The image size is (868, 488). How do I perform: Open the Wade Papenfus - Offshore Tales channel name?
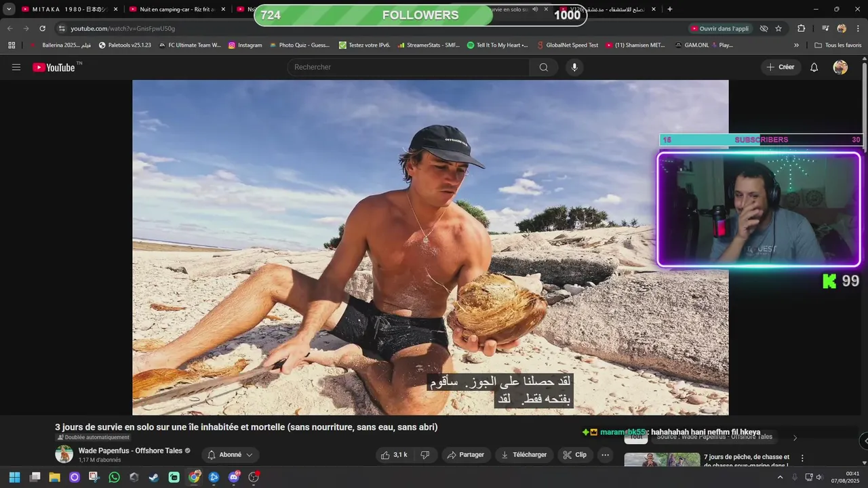coord(130,451)
